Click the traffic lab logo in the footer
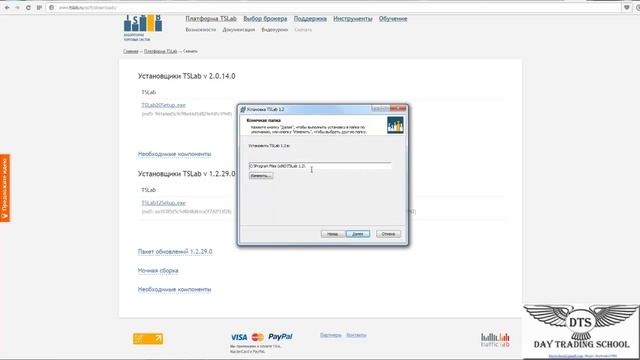This screenshot has width=640, height=360. (x=495, y=340)
